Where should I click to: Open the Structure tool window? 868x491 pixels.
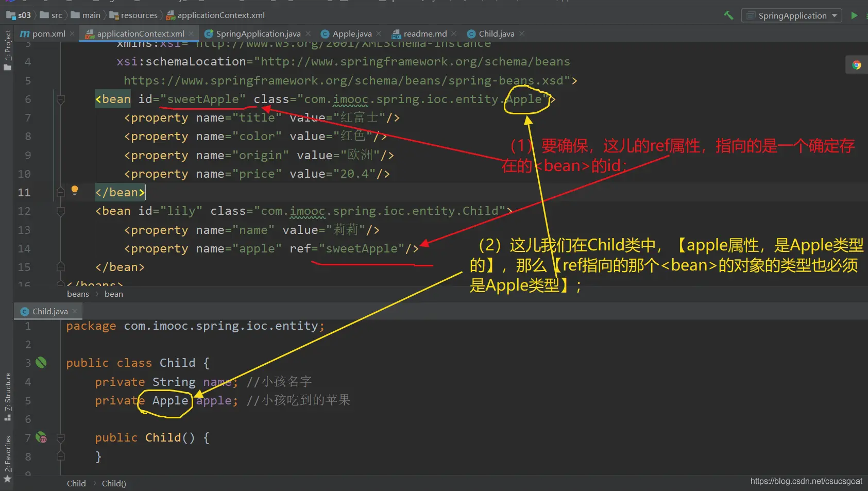tap(7, 397)
